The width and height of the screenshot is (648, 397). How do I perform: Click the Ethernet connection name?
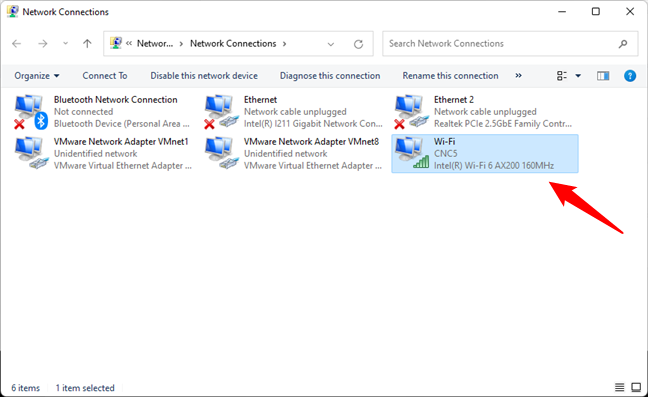coord(260,100)
